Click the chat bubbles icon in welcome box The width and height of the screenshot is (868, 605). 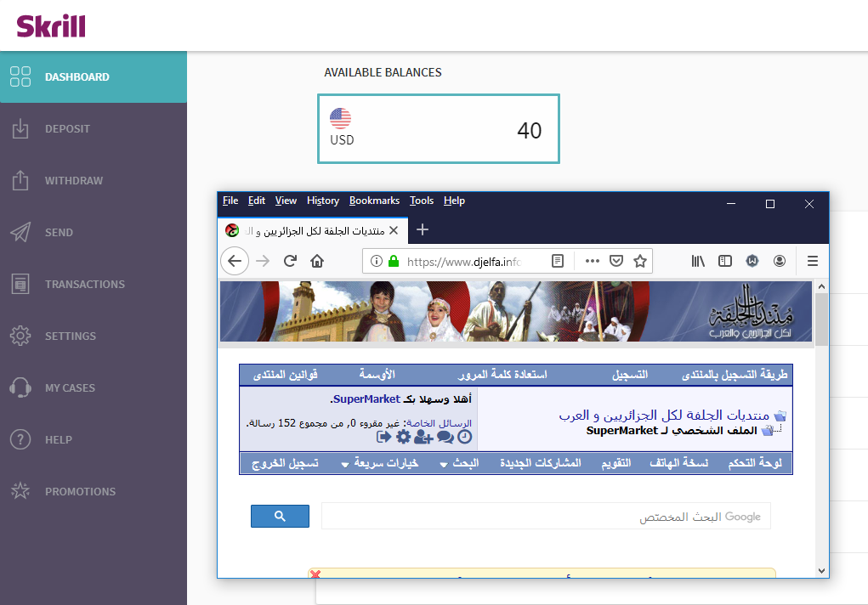pyautogui.click(x=445, y=438)
